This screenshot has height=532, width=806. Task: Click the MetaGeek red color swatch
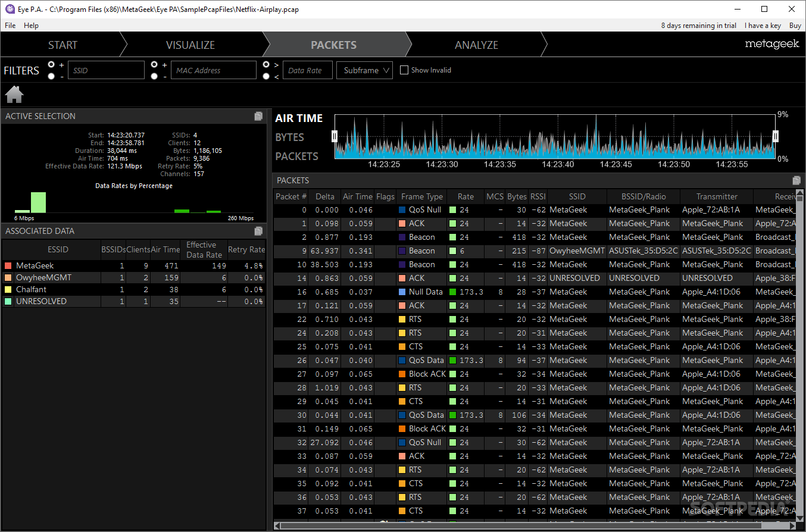8,266
